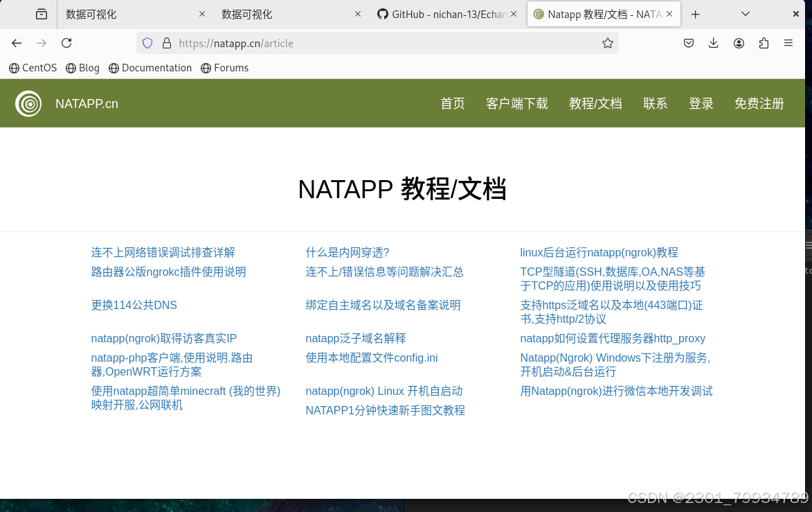
Task: Open 教程/文档 navigation item
Action: click(595, 104)
